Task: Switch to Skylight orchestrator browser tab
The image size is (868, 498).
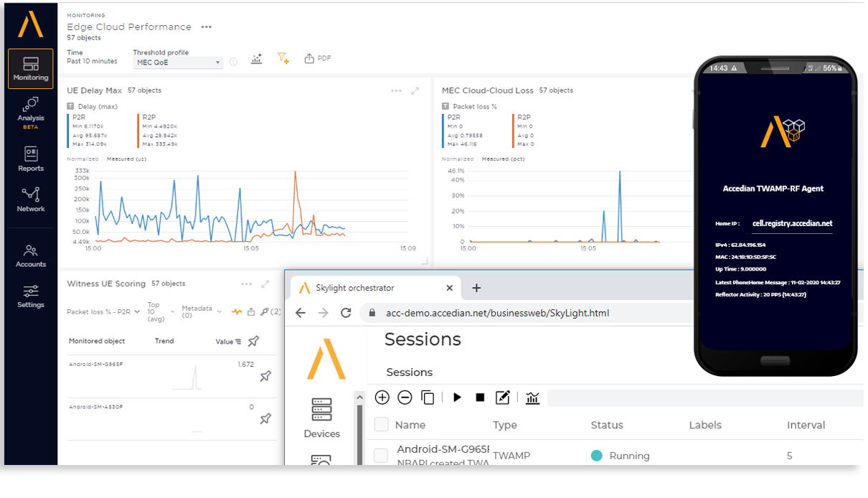Action: pos(375,288)
